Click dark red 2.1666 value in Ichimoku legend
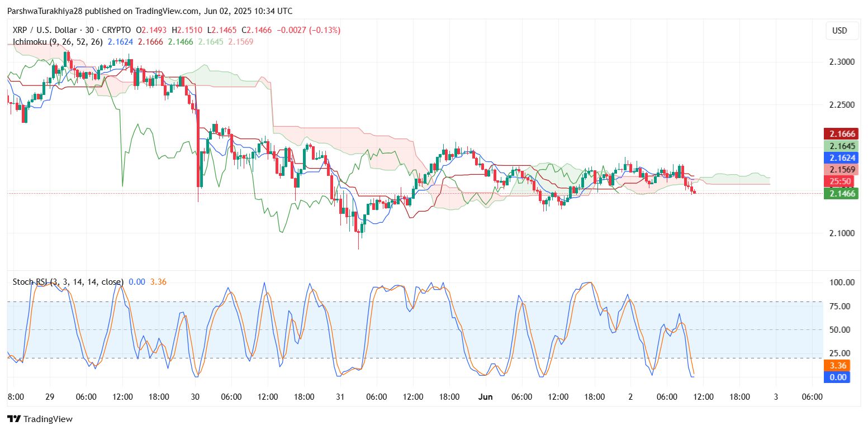 pos(151,42)
